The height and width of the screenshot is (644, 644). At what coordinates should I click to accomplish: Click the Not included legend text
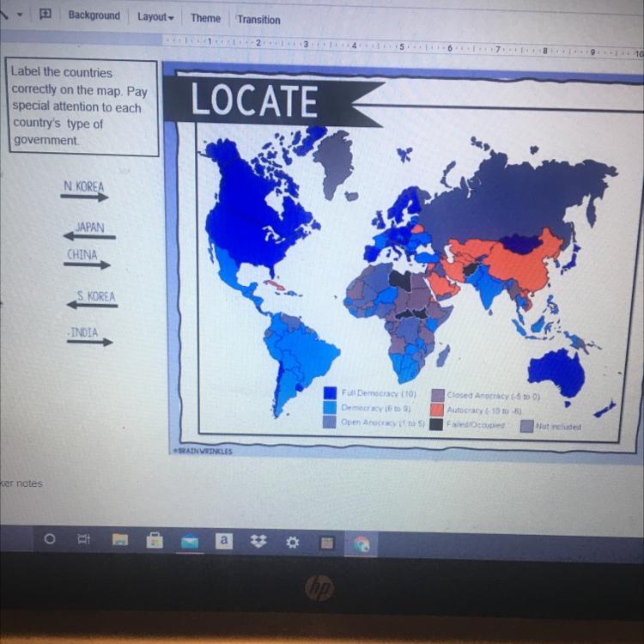pyautogui.click(x=559, y=426)
